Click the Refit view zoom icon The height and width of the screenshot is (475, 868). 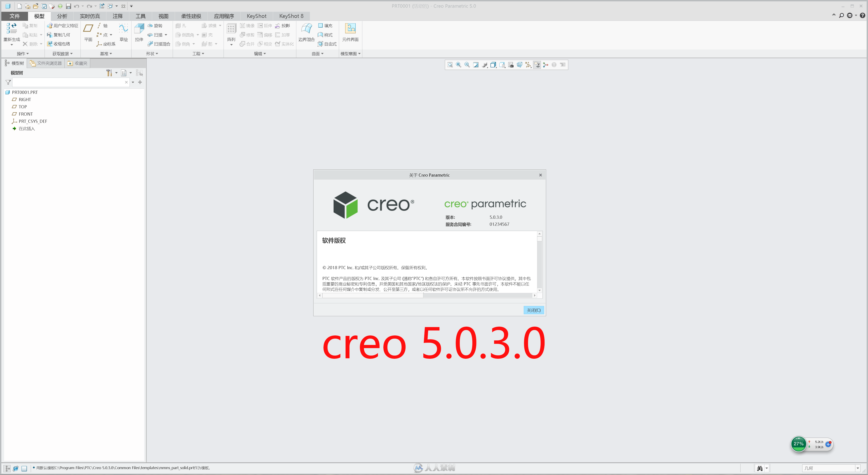(x=450, y=65)
